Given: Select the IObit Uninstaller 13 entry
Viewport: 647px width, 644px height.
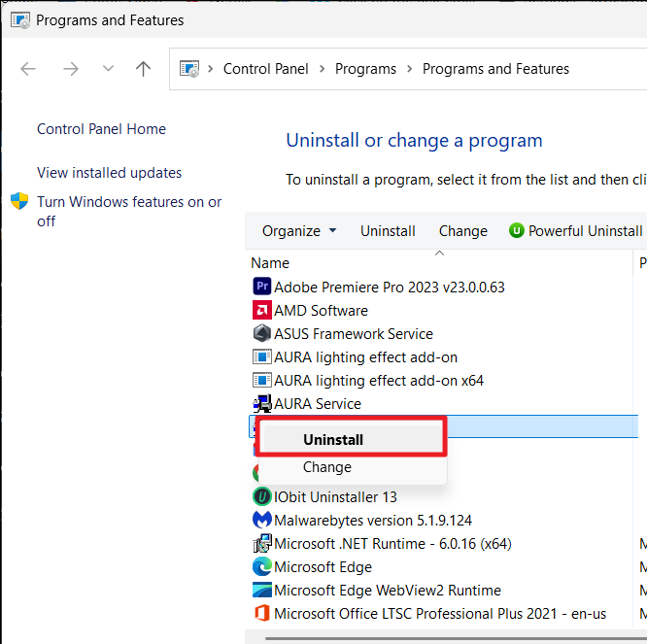Looking at the screenshot, I should pyautogui.click(x=335, y=496).
